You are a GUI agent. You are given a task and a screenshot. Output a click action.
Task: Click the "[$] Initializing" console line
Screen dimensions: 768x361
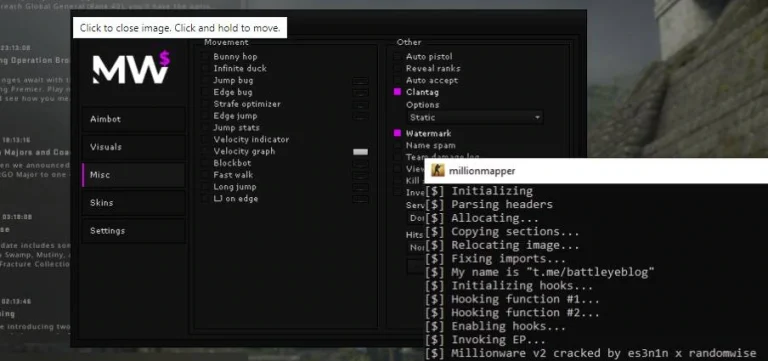click(x=479, y=191)
